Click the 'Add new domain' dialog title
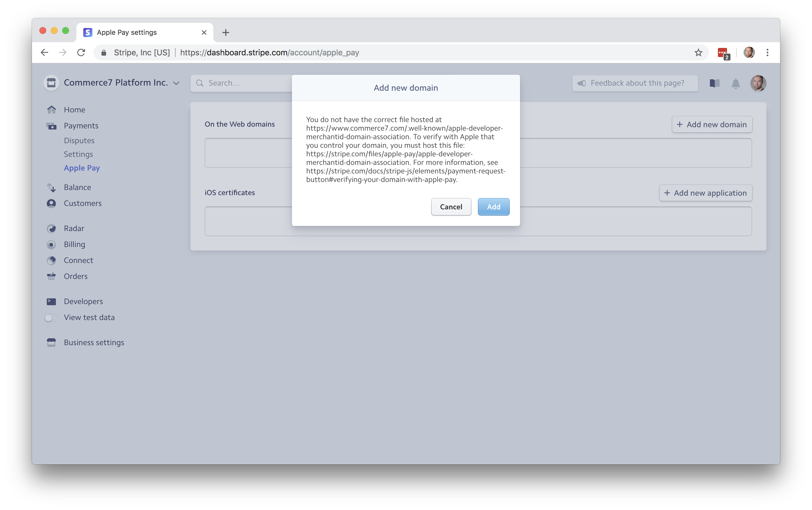 point(406,88)
